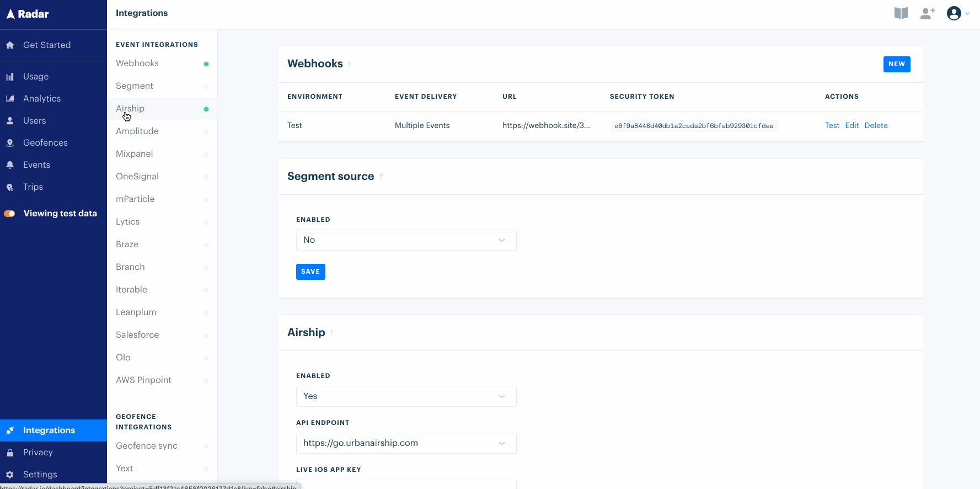Screen dimensions: 980x489
Task: Click Delete link for webhook
Action: tap(876, 126)
